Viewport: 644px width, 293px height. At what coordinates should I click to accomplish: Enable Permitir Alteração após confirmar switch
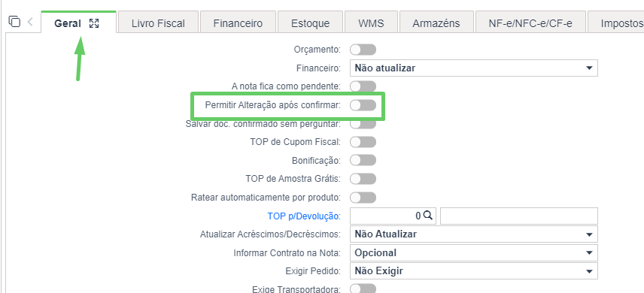(x=363, y=105)
